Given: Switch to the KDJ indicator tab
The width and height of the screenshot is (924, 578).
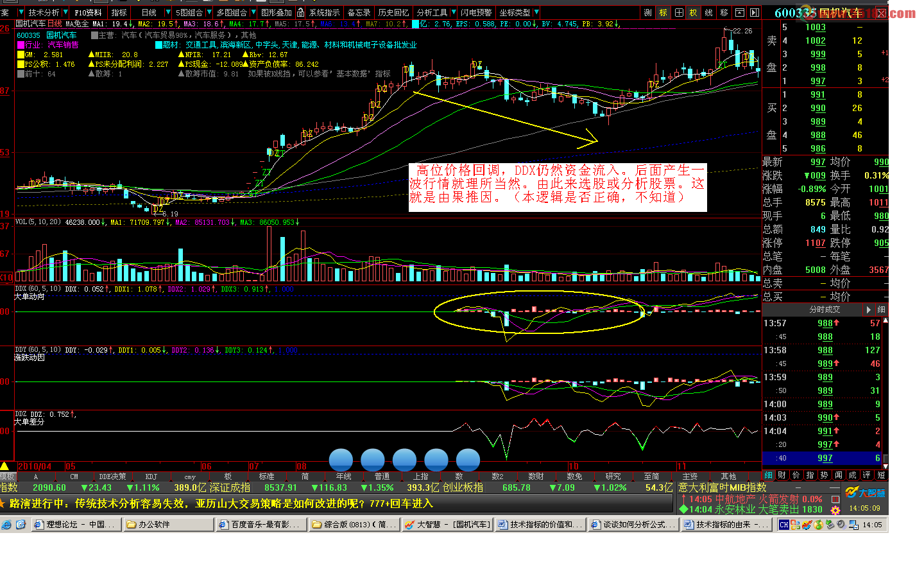Looking at the screenshot, I should click(x=151, y=477).
